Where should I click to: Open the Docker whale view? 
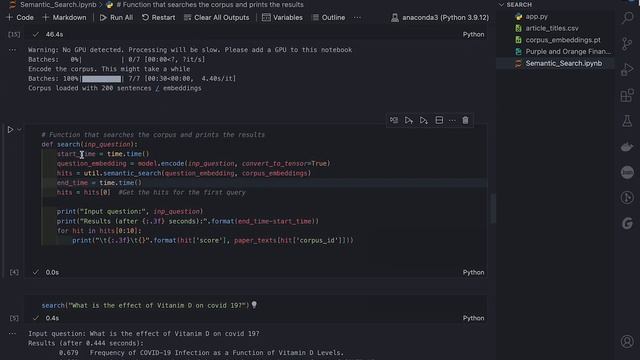point(627,147)
